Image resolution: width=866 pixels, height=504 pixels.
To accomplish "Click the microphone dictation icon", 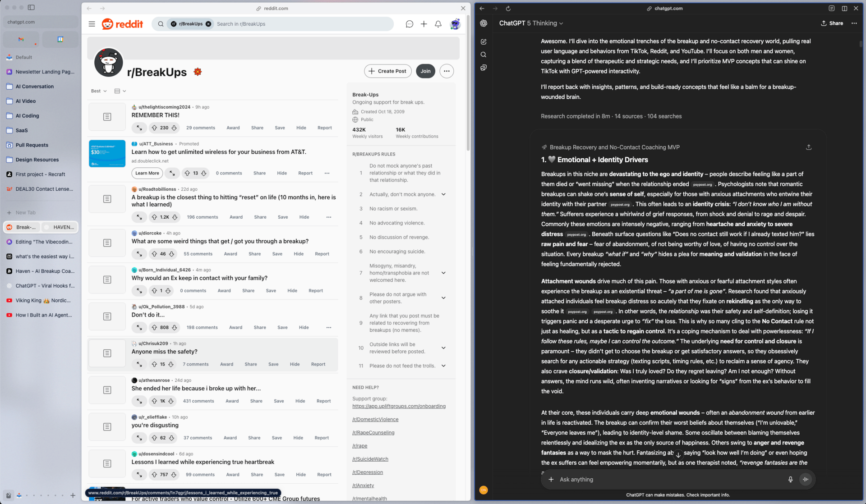I will pyautogui.click(x=790, y=480).
